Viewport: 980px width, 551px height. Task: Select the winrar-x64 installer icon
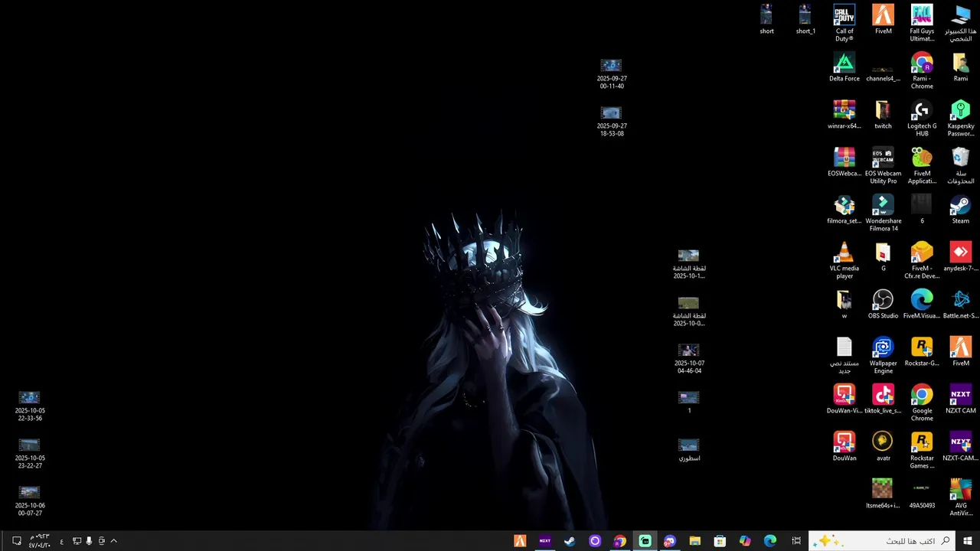pos(844,115)
